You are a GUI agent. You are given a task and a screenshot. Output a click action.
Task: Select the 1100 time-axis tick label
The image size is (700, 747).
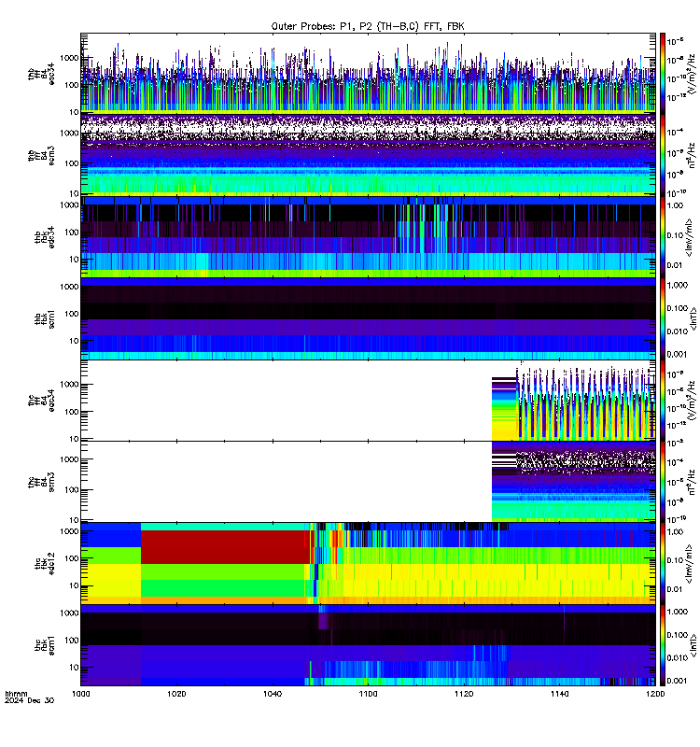click(x=368, y=694)
